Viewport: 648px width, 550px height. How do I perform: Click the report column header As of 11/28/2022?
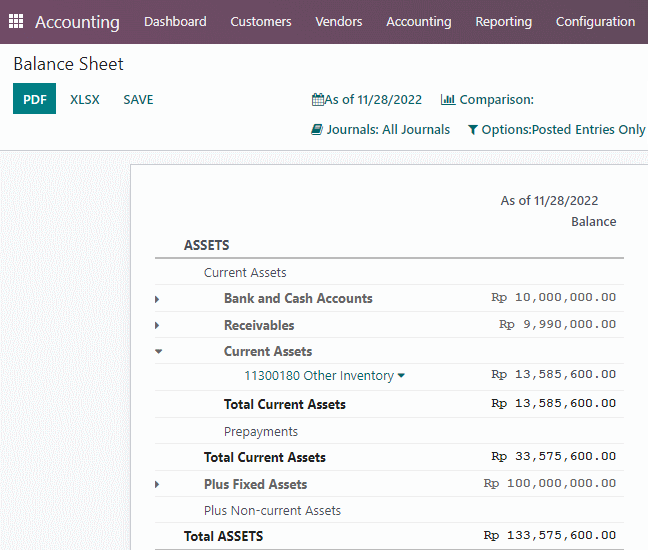tap(549, 201)
